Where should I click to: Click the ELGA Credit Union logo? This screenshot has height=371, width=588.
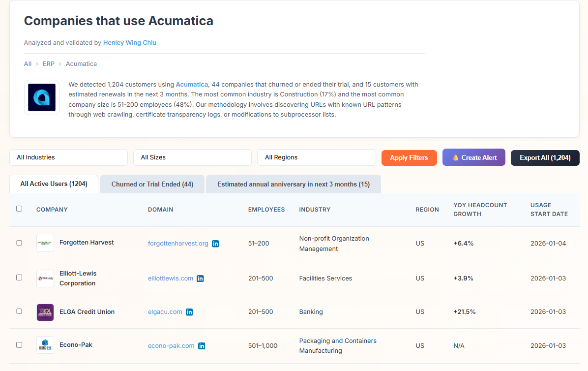(x=45, y=312)
